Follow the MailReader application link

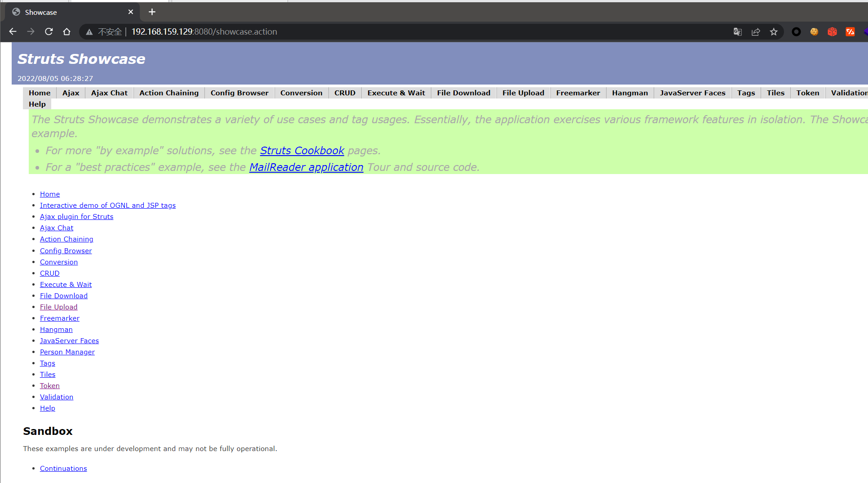coord(306,167)
